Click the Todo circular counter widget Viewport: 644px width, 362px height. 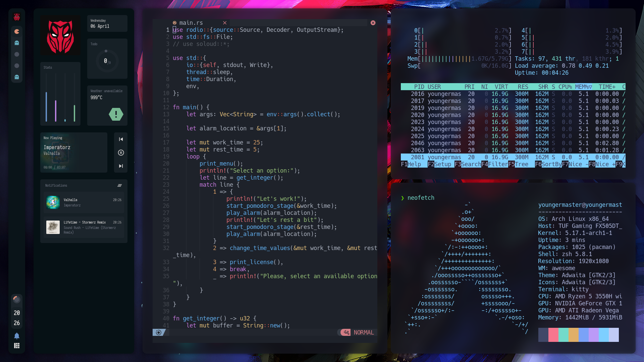[107, 61]
